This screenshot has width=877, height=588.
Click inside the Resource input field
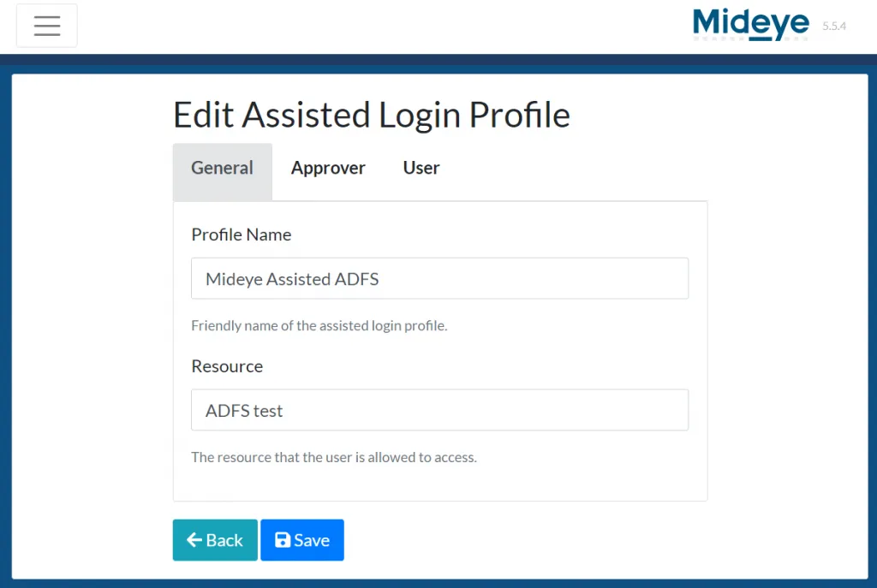(439, 410)
